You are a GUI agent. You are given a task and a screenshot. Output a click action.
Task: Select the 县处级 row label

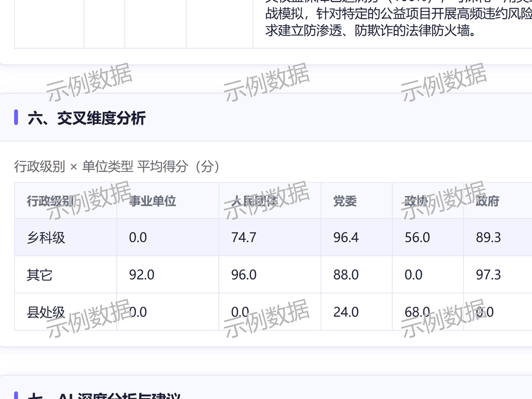[46, 312]
